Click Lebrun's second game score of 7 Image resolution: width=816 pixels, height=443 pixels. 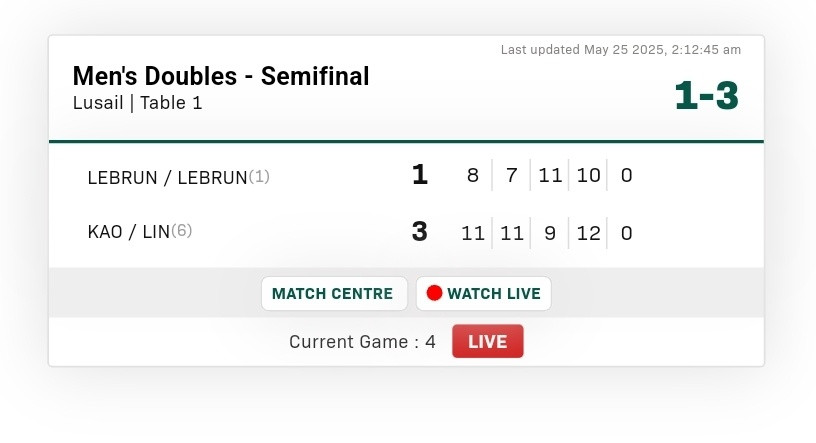511,177
